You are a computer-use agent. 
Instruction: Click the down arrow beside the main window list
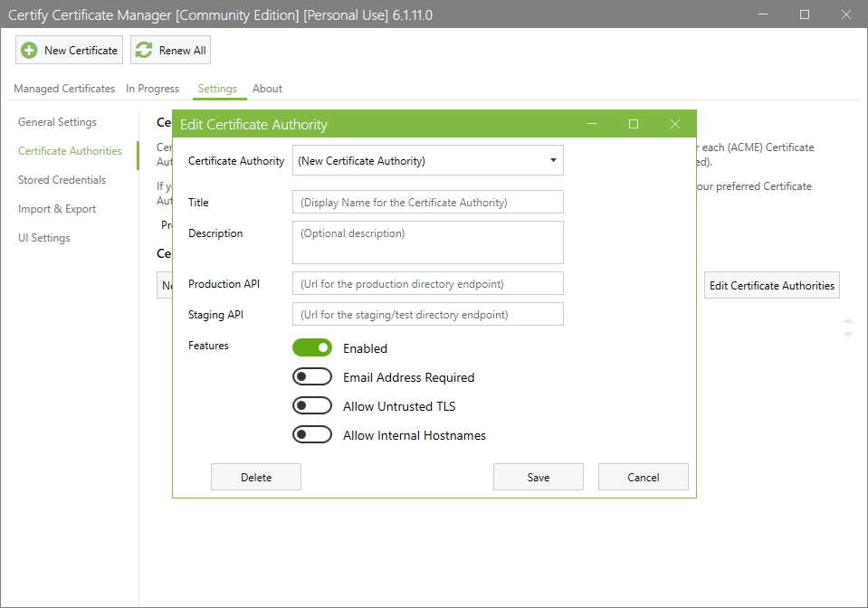pyautogui.click(x=847, y=334)
